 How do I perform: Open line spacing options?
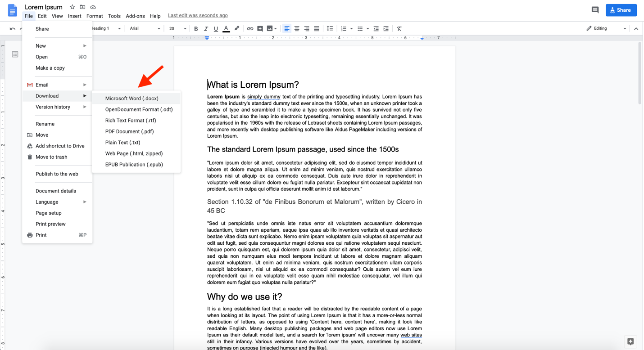[x=330, y=29]
